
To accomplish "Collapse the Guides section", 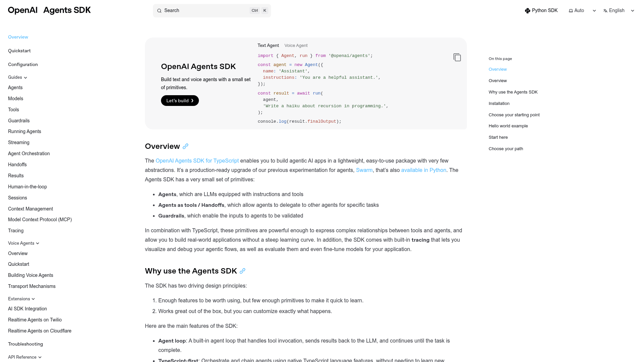I will pos(17,77).
